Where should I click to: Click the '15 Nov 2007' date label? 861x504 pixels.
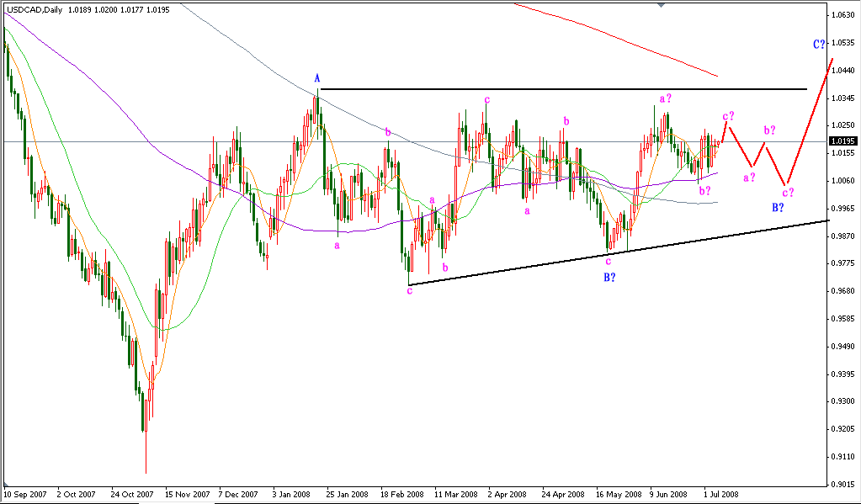(x=187, y=494)
